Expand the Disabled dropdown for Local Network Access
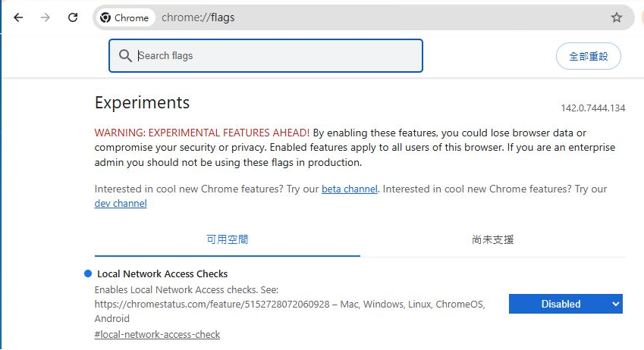 click(x=565, y=304)
